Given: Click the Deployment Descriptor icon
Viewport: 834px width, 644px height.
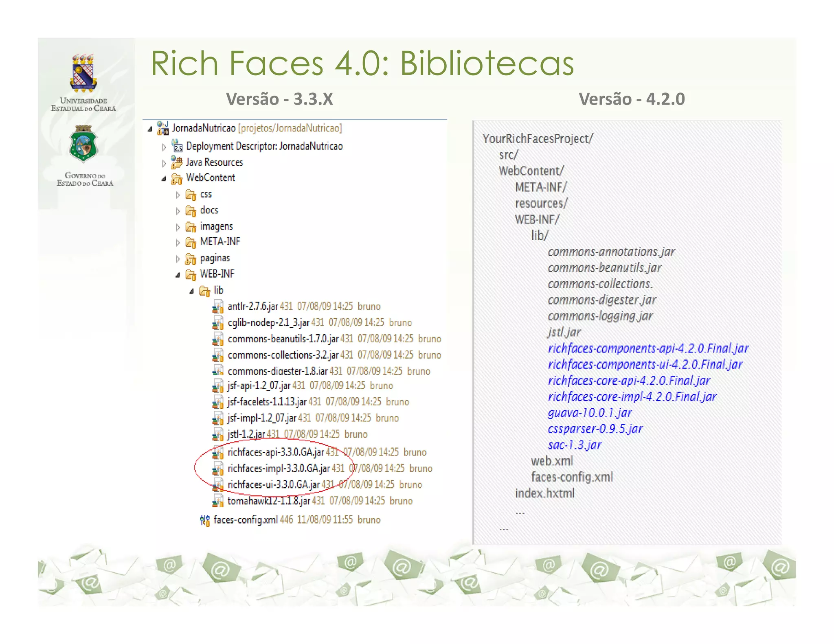Looking at the screenshot, I should [x=177, y=146].
